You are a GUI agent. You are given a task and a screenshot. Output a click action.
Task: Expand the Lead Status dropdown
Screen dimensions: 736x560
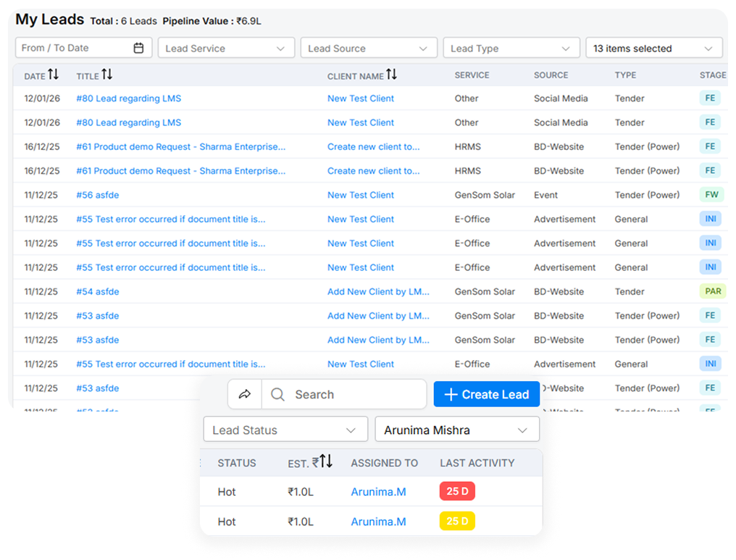(x=285, y=429)
